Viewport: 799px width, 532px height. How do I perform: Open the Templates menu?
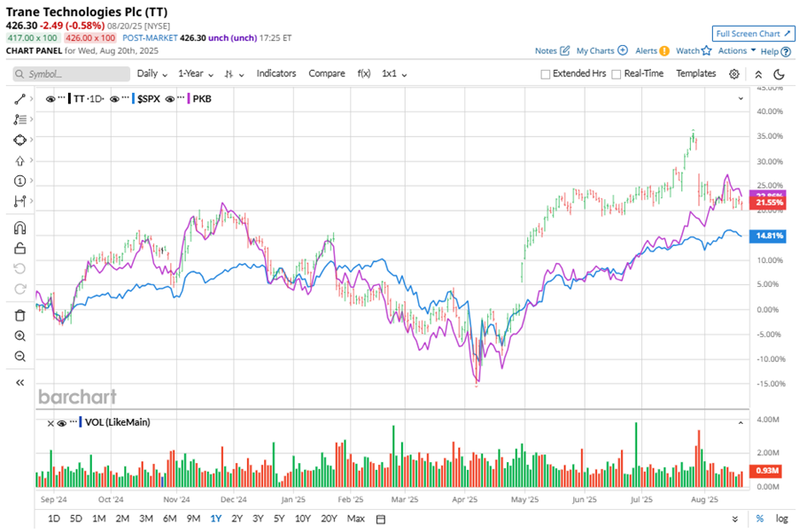(695, 73)
